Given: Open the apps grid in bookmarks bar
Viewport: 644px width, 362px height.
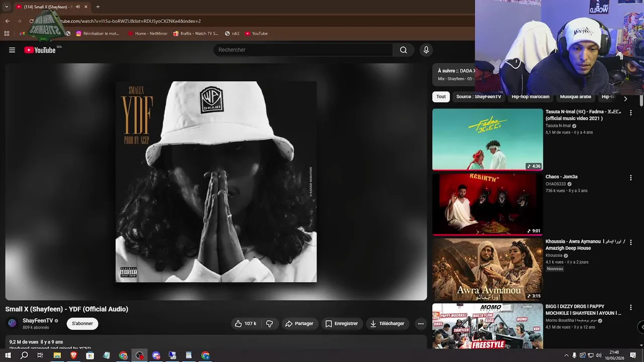Looking at the screenshot, I should [x=7, y=34].
